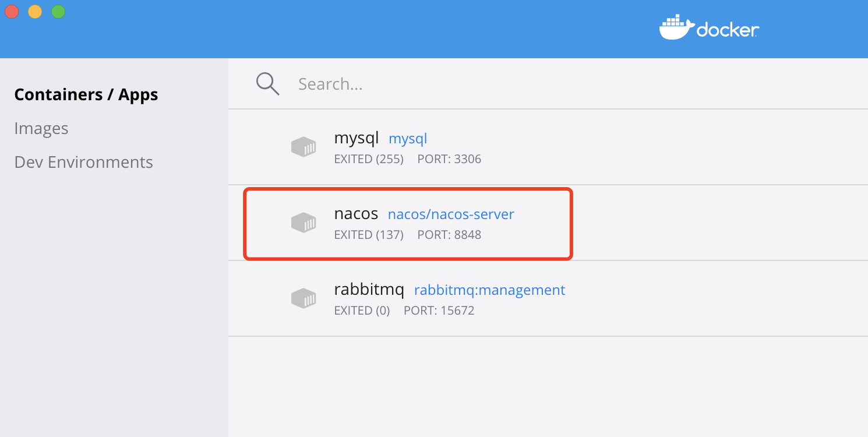The height and width of the screenshot is (437, 868).
Task: Click the PORT: 15672 label
Action: 439,311
